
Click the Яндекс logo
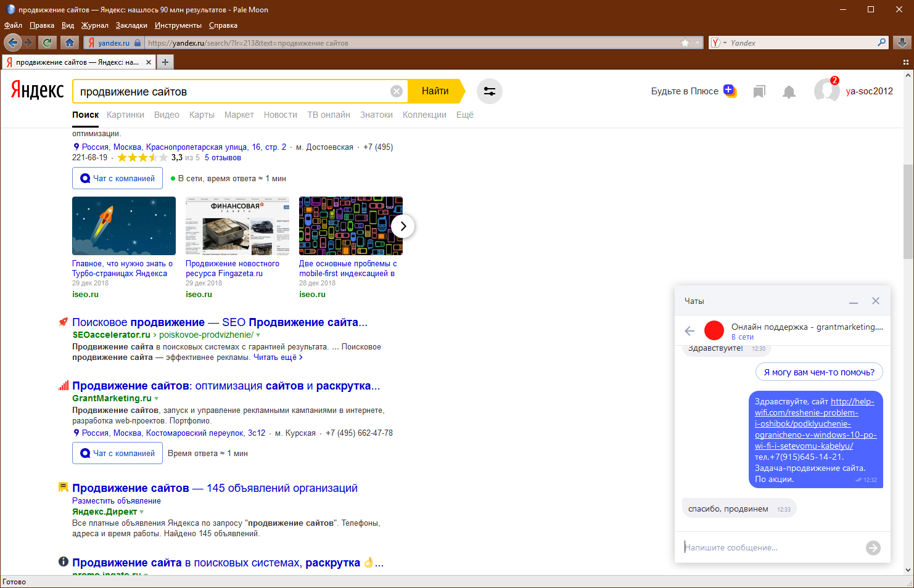point(37,91)
